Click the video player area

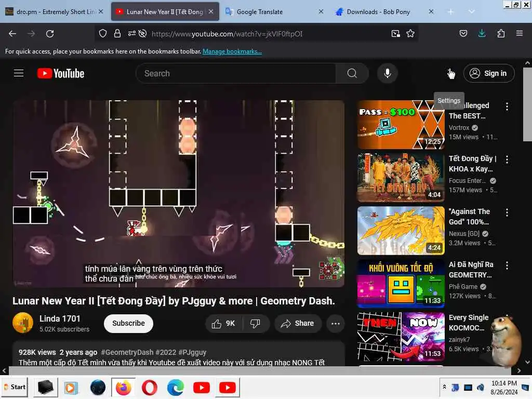click(x=179, y=194)
